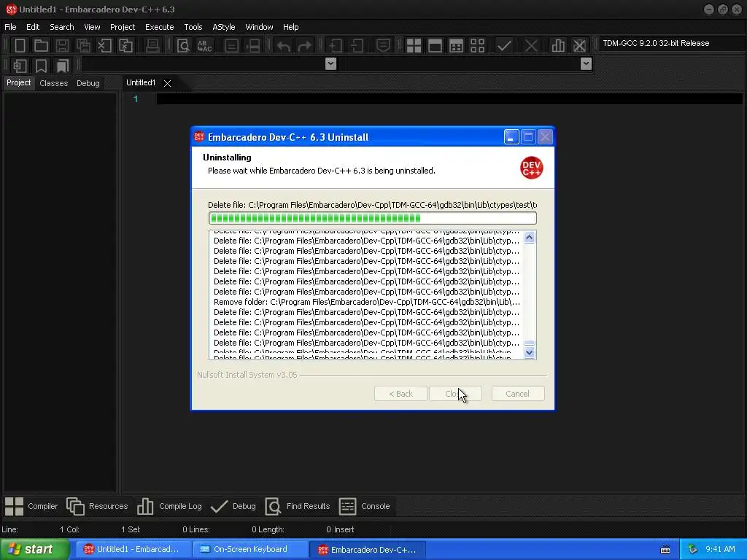The width and height of the screenshot is (747, 560).
Task: Click the Rebuild All grid icon
Action: pos(477,46)
